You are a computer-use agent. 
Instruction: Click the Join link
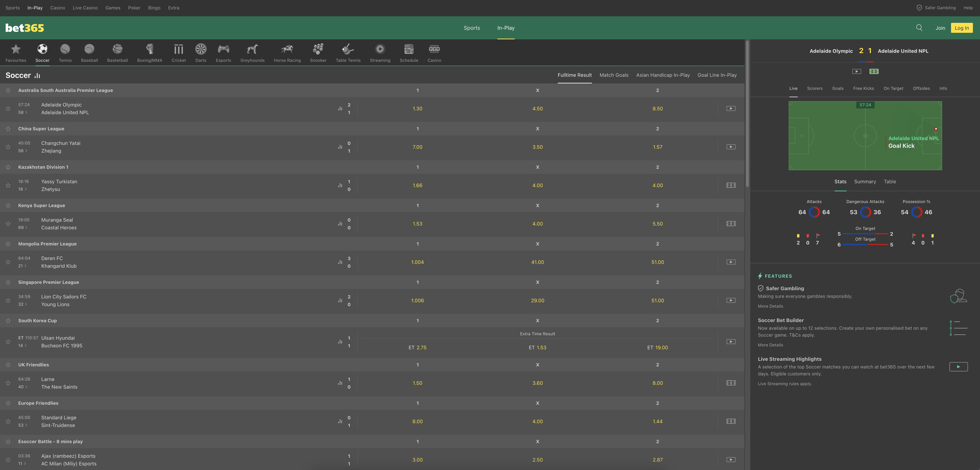click(x=940, y=28)
